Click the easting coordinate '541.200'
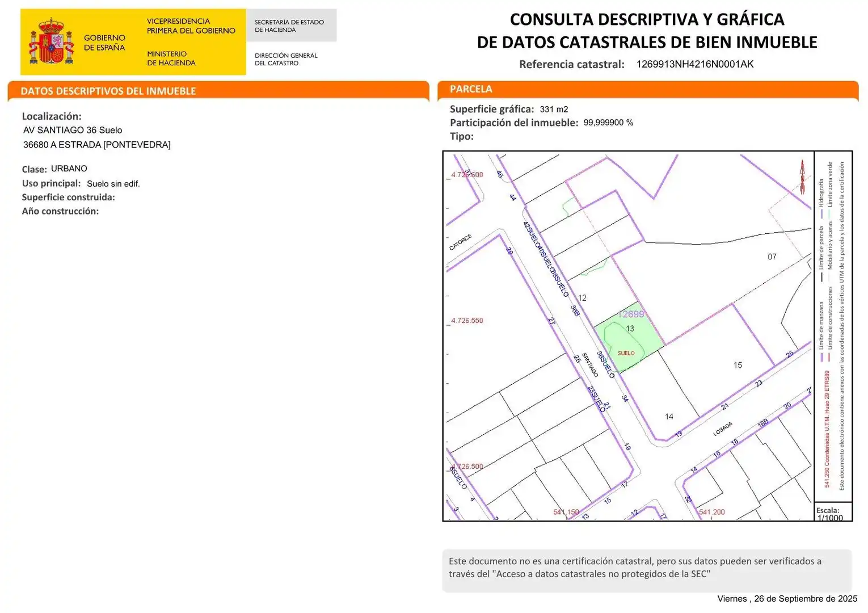Screen dimensions: 868x613 coord(712,512)
